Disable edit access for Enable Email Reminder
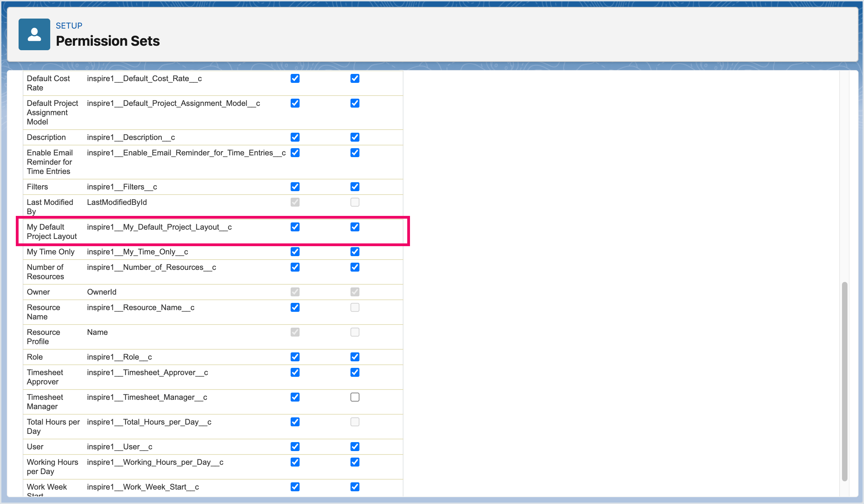 coord(355,153)
